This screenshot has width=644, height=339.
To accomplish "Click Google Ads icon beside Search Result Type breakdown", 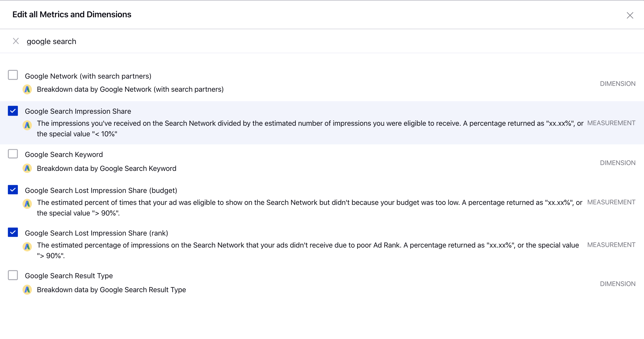I will (27, 290).
